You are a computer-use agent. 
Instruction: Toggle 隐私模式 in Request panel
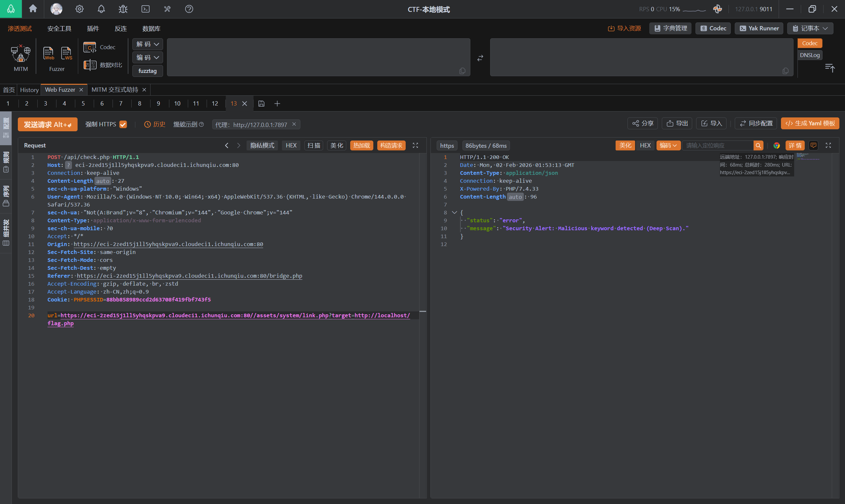coord(262,145)
